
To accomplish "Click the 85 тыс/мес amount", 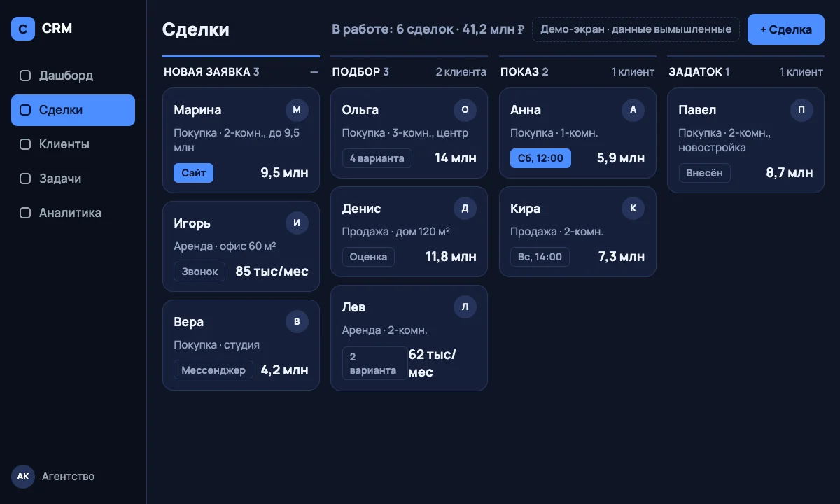I will pos(272,272).
